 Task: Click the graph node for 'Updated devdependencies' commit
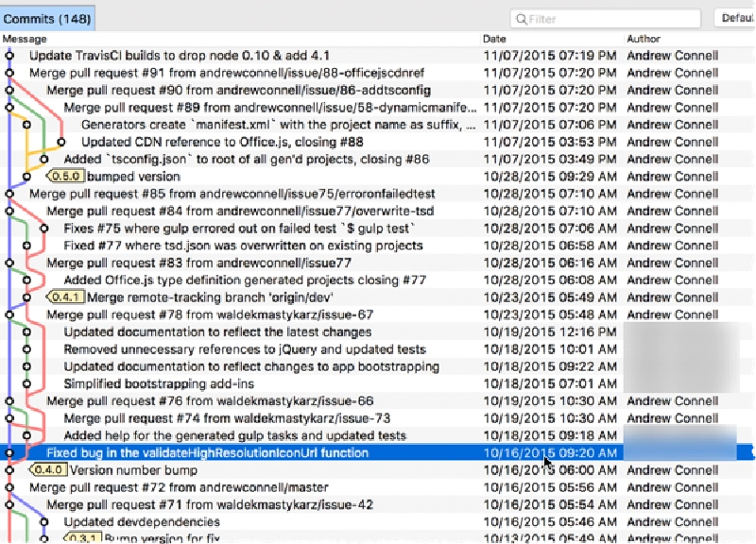pyautogui.click(x=43, y=522)
